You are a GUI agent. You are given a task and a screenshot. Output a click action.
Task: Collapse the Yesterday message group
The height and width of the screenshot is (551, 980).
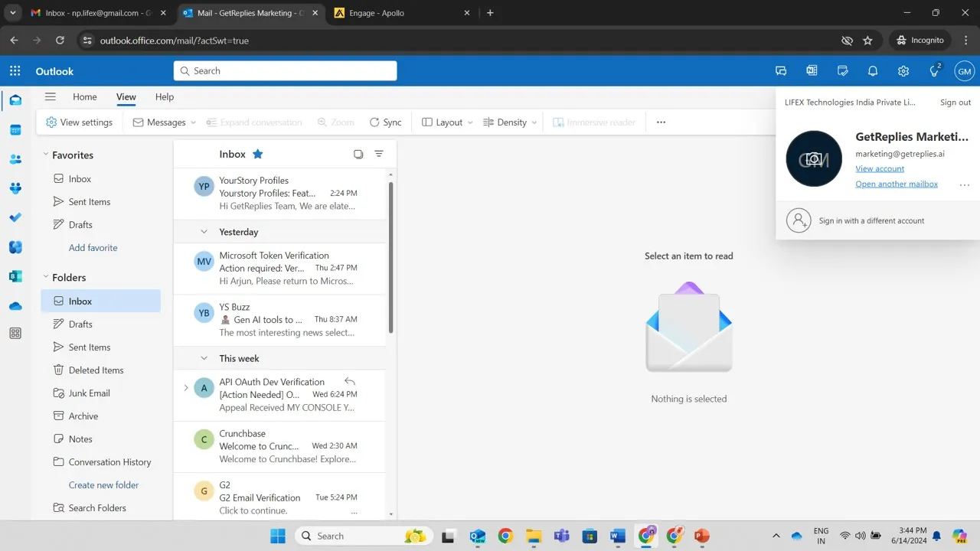click(x=204, y=232)
